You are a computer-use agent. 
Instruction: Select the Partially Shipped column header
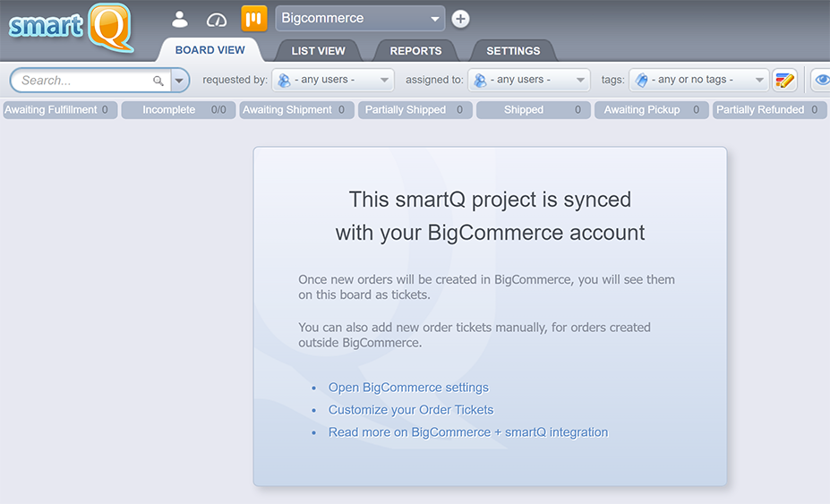(x=415, y=109)
